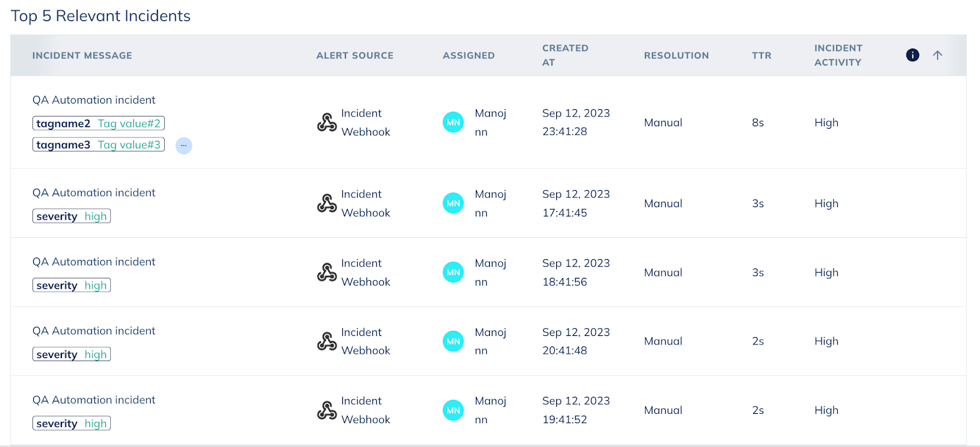
Task: Open the QA Automation incident created 19:41:52
Action: [x=94, y=400]
